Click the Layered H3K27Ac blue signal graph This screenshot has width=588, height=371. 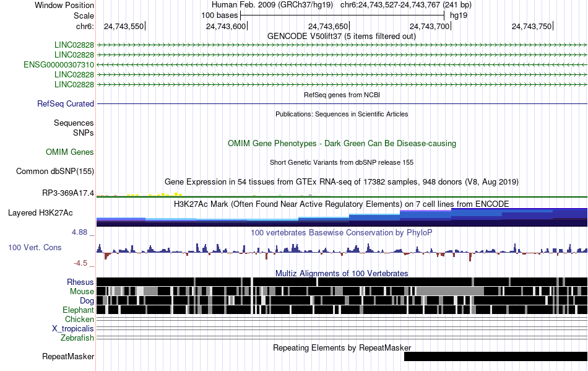click(x=342, y=217)
